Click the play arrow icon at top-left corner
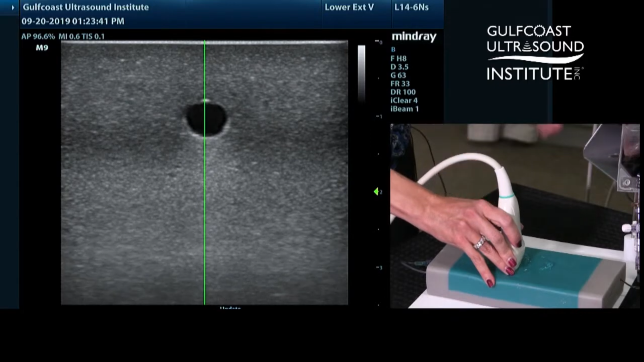 pyautogui.click(x=13, y=7)
